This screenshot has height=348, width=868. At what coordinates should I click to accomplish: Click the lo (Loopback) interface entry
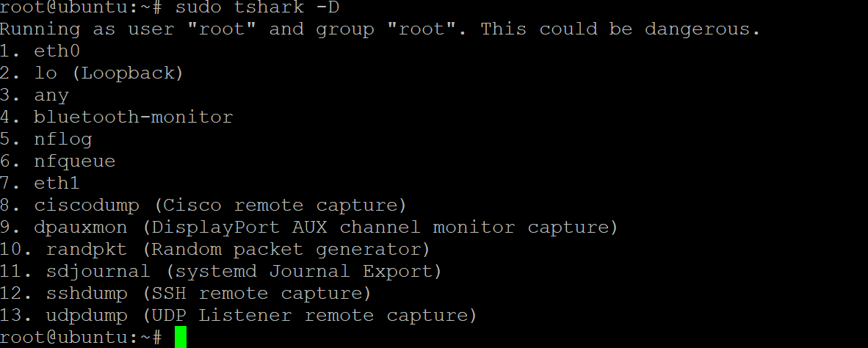click(x=92, y=73)
